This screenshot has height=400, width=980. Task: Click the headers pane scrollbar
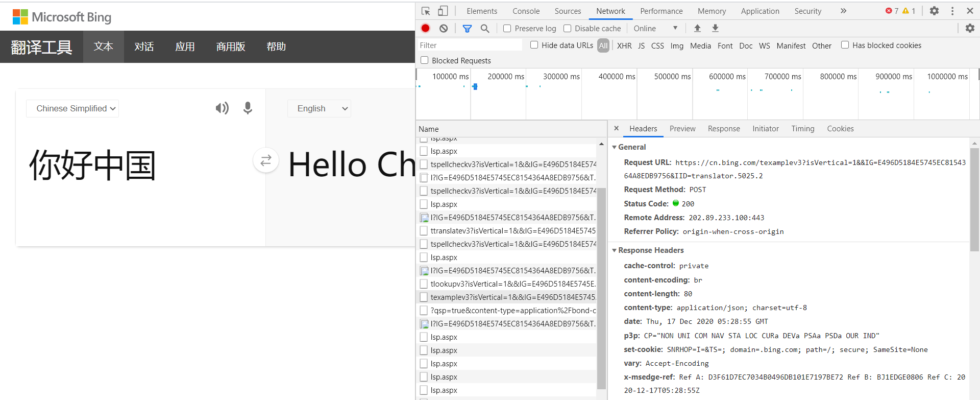974,200
